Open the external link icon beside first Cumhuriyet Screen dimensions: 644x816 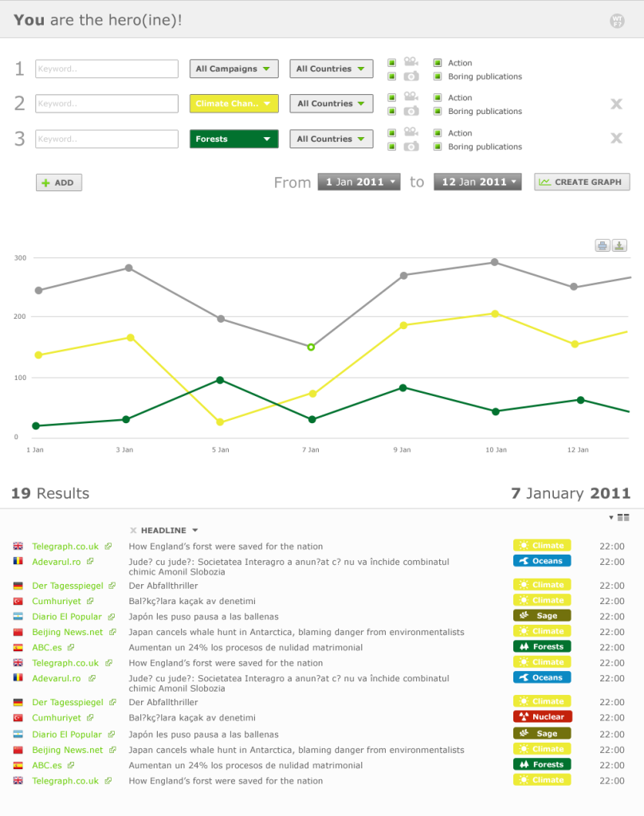[90, 601]
